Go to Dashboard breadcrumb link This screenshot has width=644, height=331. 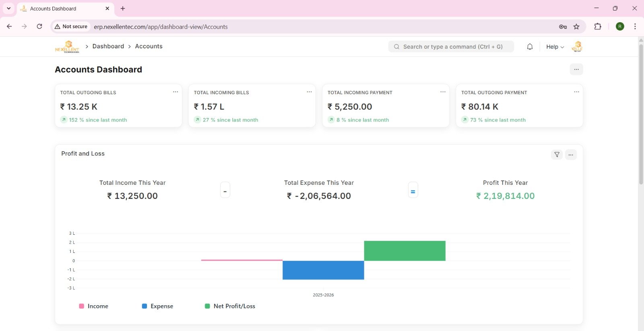tap(108, 46)
